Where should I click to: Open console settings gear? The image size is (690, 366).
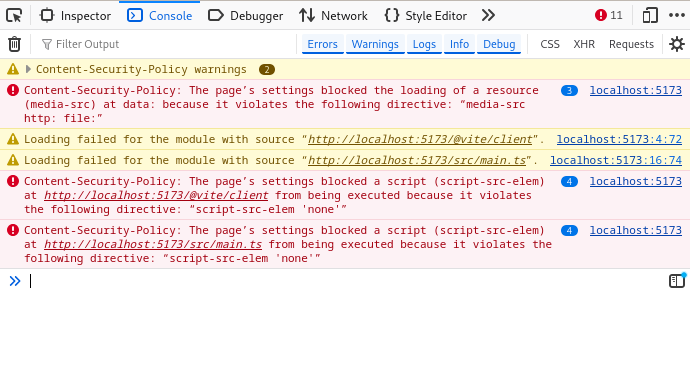point(677,44)
